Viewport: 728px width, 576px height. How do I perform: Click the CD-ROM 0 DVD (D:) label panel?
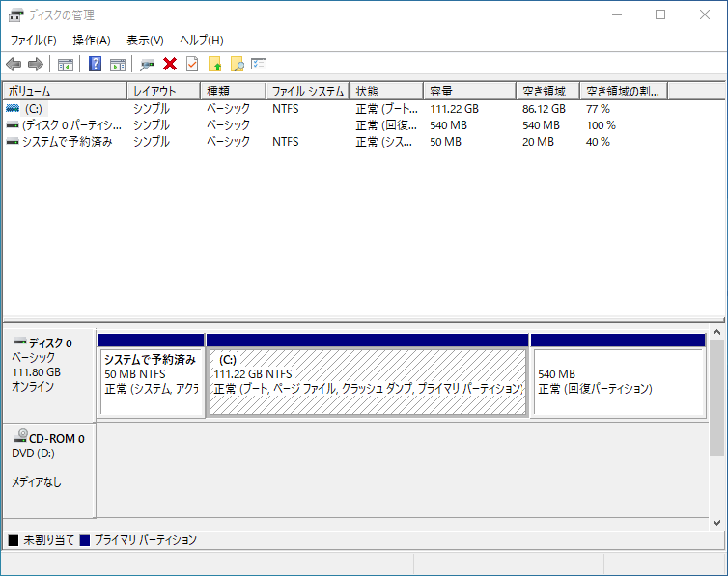[x=49, y=471]
